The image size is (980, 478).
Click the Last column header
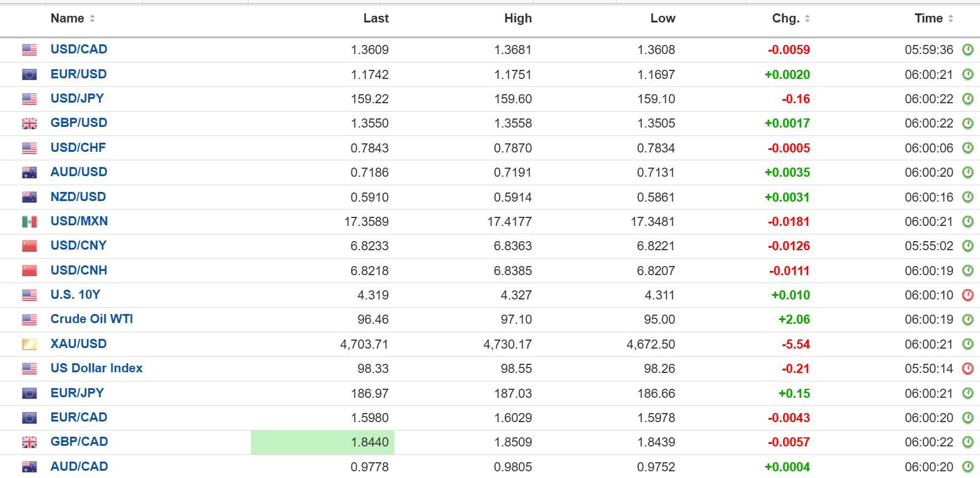(x=375, y=18)
